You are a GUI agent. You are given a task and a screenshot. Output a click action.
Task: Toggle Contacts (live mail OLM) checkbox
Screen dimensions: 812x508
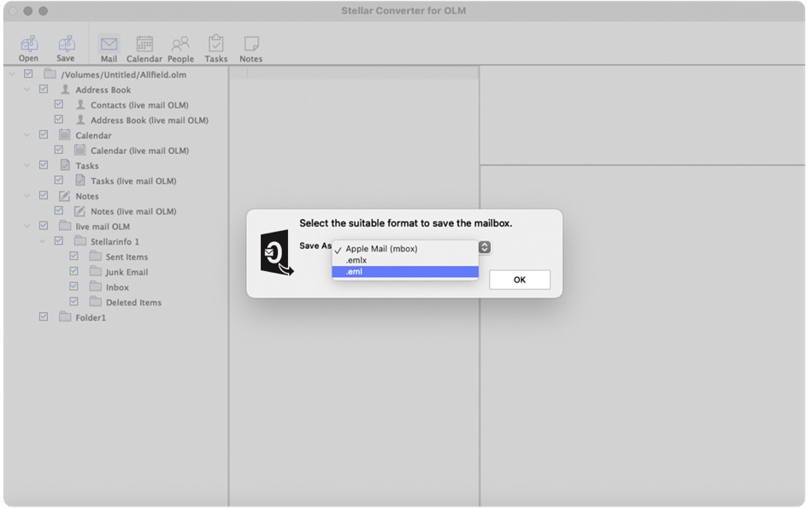pos(58,103)
